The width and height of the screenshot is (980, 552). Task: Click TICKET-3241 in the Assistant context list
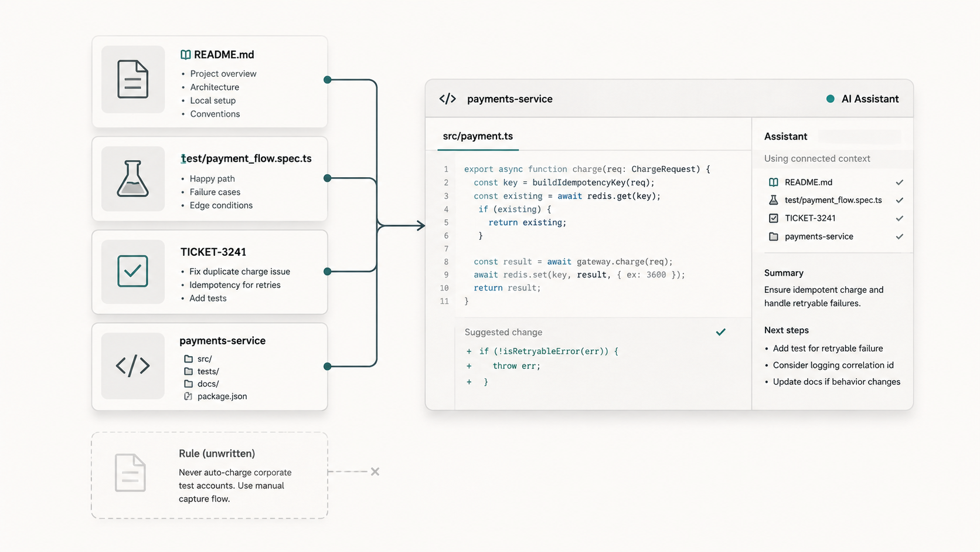pos(810,218)
